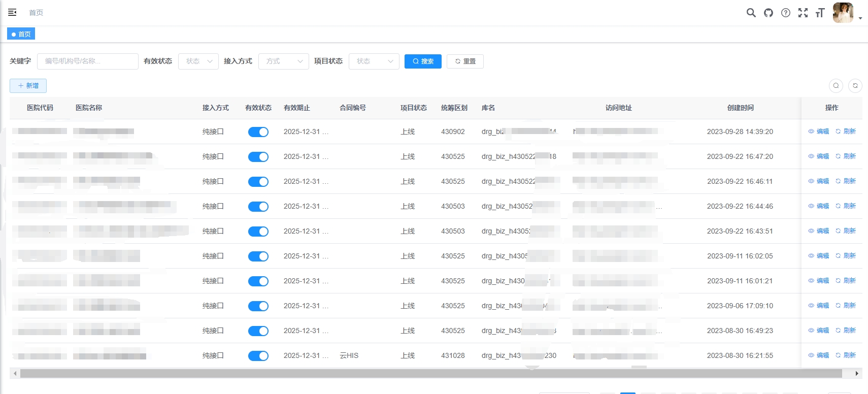
Task: Click 刷新 in the 16:46:11 row
Action: (x=846, y=181)
